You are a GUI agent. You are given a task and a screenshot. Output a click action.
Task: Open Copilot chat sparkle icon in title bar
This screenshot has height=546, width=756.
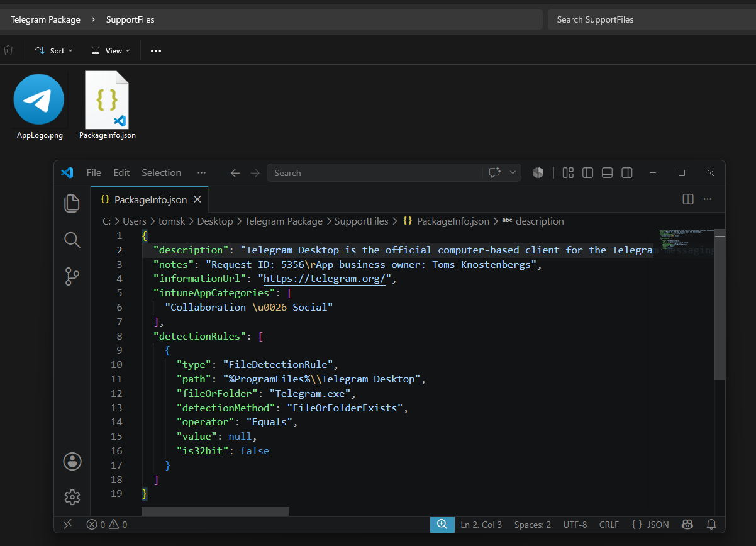(494, 172)
